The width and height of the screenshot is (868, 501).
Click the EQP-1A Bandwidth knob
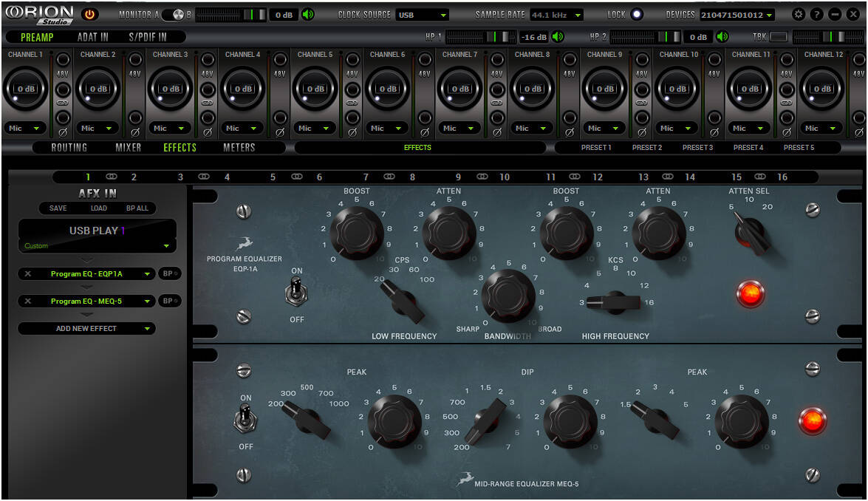[508, 296]
